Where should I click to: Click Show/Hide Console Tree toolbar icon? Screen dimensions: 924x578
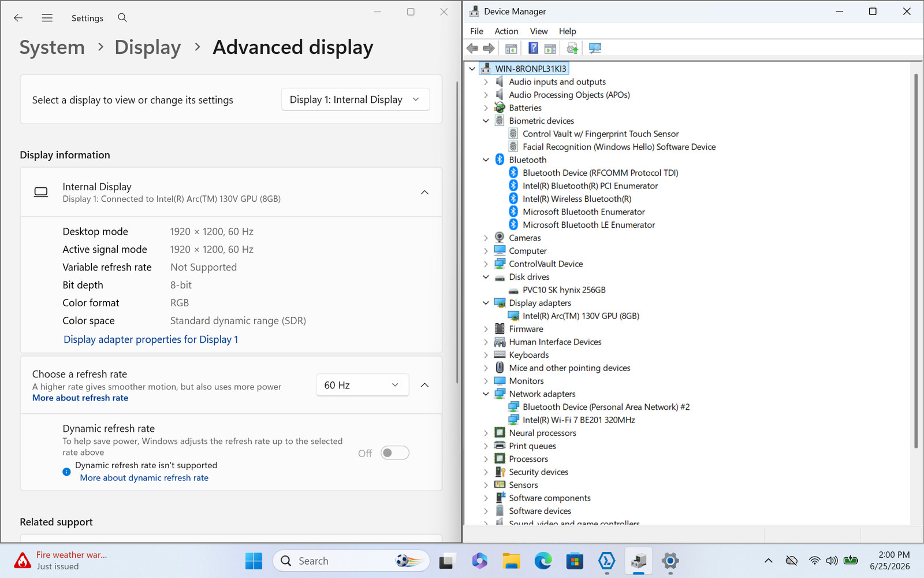tap(511, 49)
